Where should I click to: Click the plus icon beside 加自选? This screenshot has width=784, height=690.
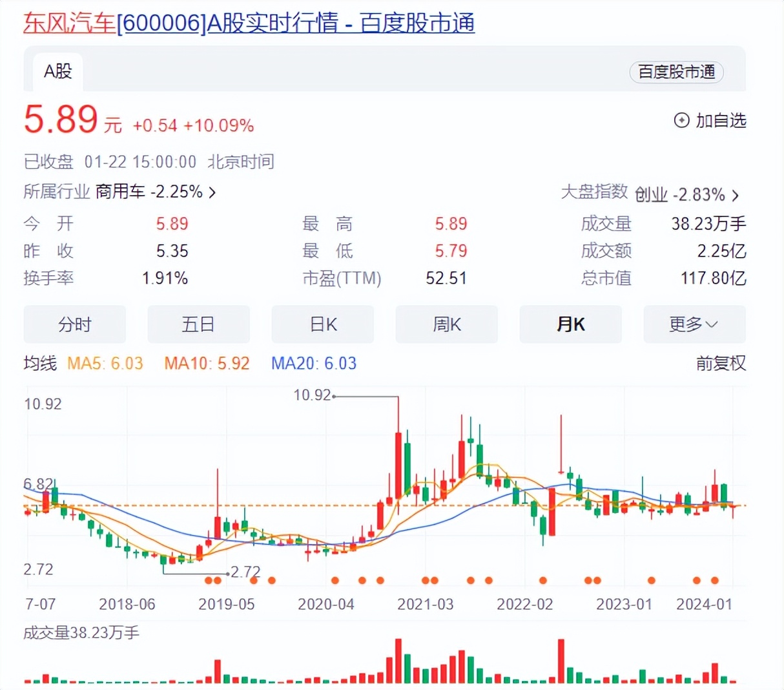click(681, 120)
